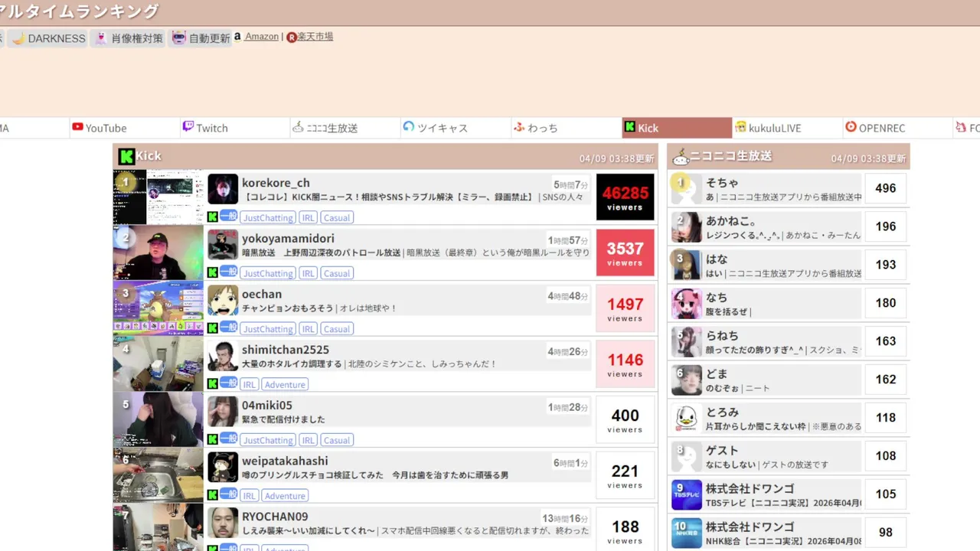
Task: Click shimitchan2525 avatar icon
Action: [223, 356]
